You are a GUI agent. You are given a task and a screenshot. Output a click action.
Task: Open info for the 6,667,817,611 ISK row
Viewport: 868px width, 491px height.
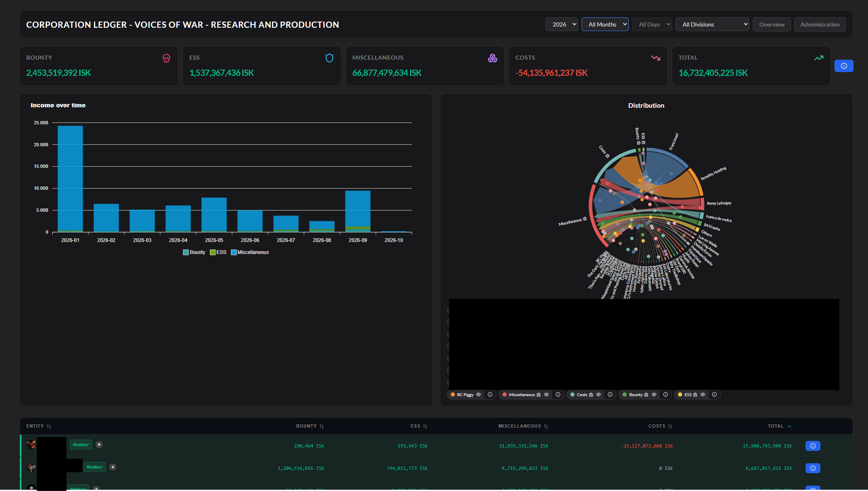pyautogui.click(x=813, y=468)
